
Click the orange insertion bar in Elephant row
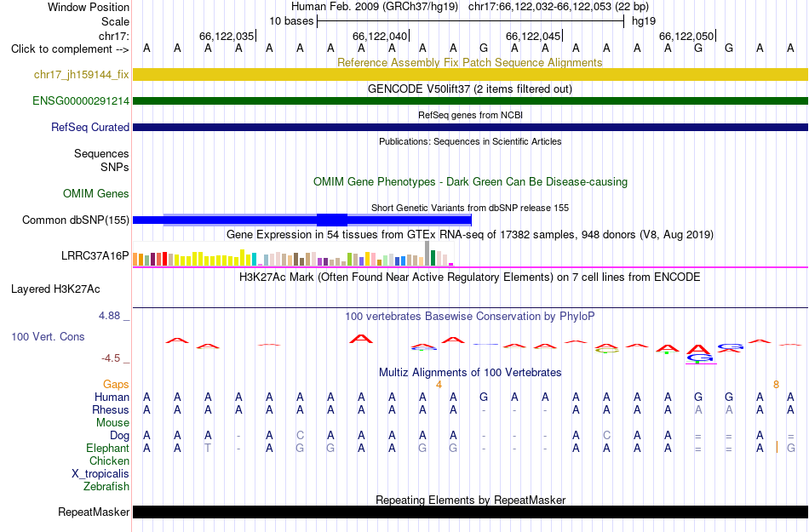pos(777,447)
